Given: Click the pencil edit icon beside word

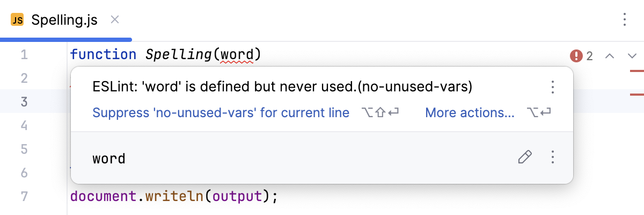Looking at the screenshot, I should click(524, 157).
